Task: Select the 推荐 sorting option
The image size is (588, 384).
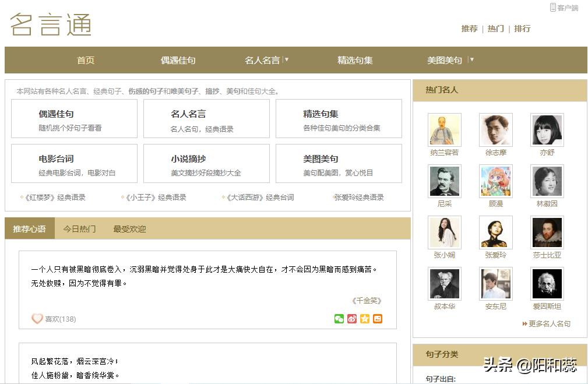Action: (x=469, y=29)
